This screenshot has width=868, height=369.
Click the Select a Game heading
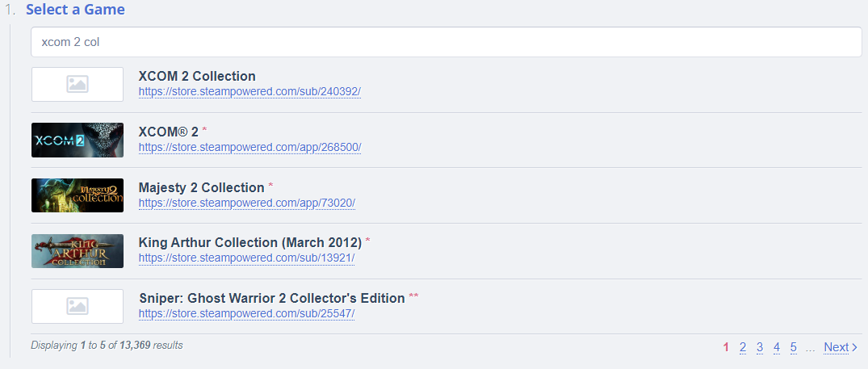click(75, 10)
